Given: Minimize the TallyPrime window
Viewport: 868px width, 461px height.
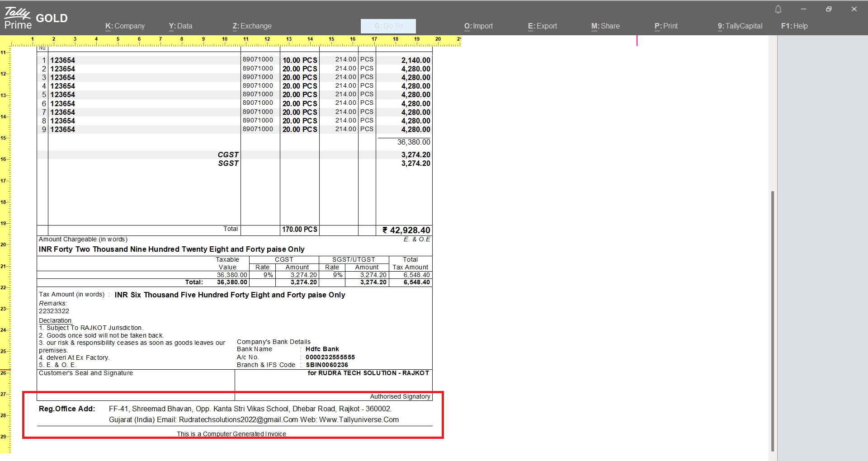Looking at the screenshot, I should tap(803, 9).
